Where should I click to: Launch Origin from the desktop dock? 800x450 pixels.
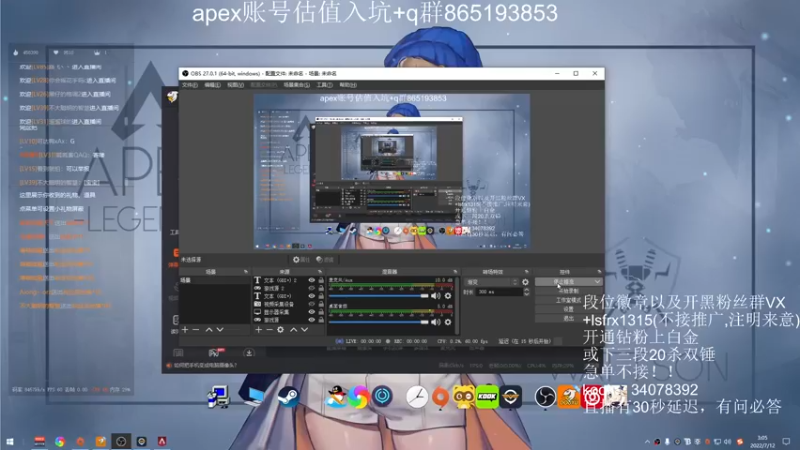tap(440, 397)
